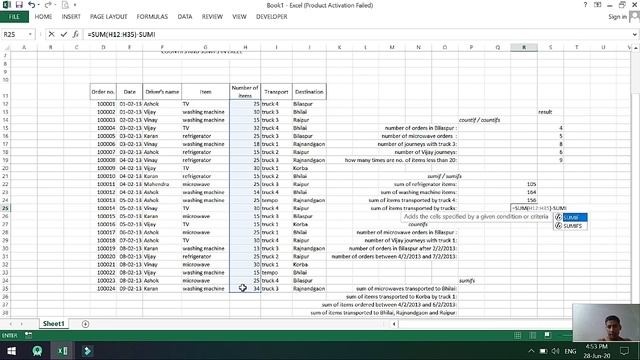This screenshot has height=360, width=640.
Task: Click the New document icon in quick access toolbar
Action: point(65,5)
